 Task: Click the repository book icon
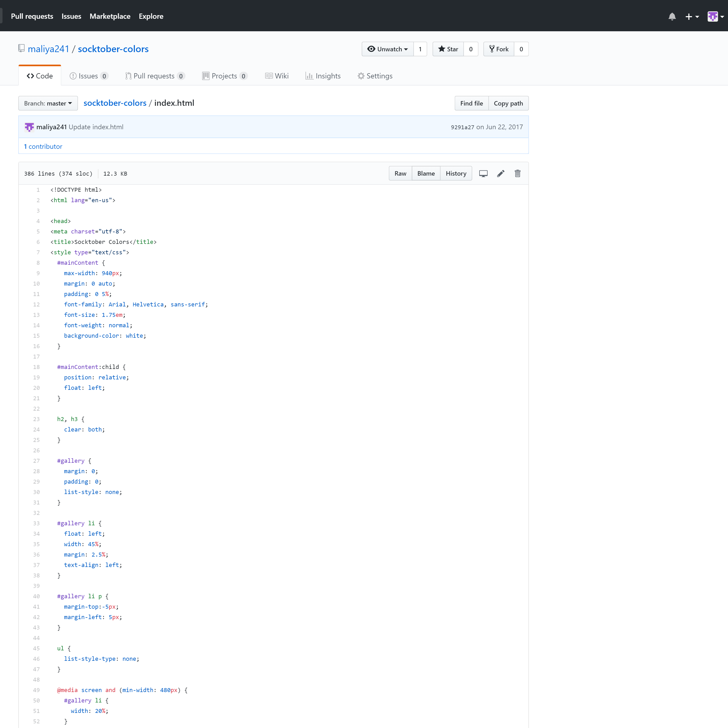point(21,49)
